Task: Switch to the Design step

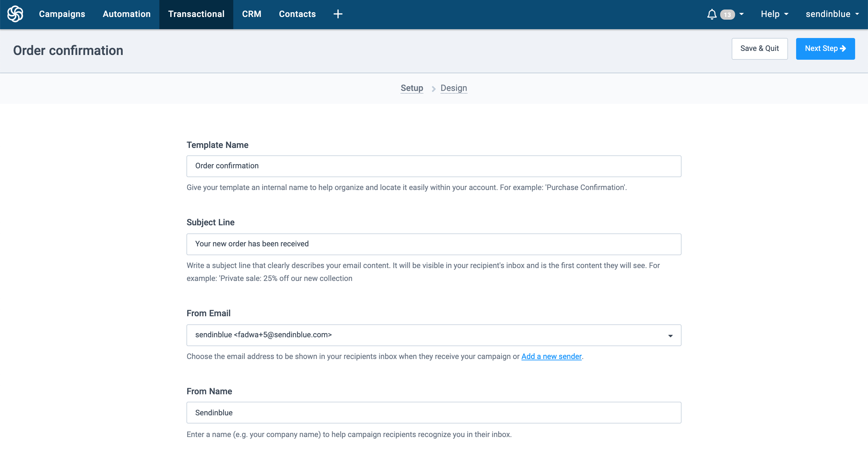Action: tap(454, 88)
